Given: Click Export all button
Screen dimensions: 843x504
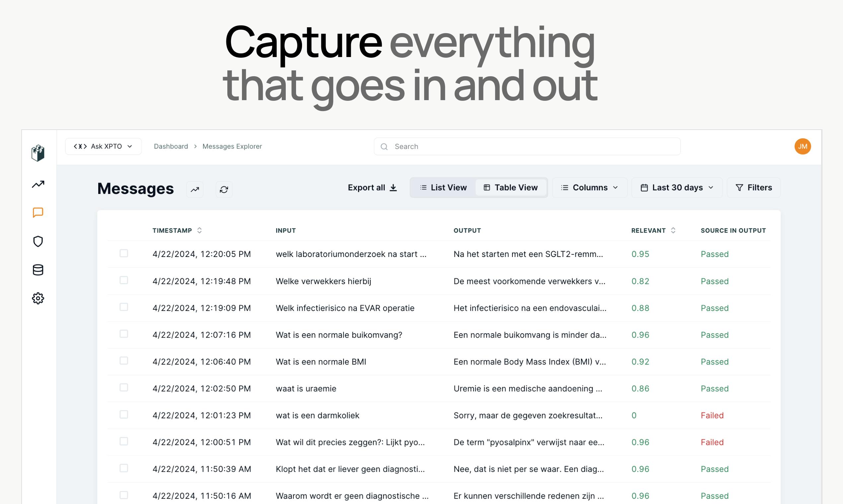Looking at the screenshot, I should (373, 187).
